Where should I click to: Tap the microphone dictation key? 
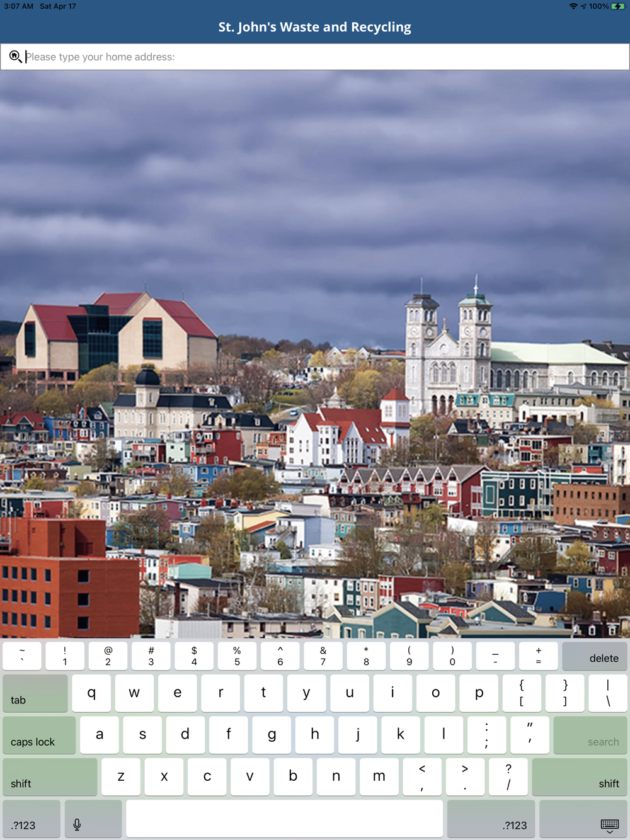point(93,819)
